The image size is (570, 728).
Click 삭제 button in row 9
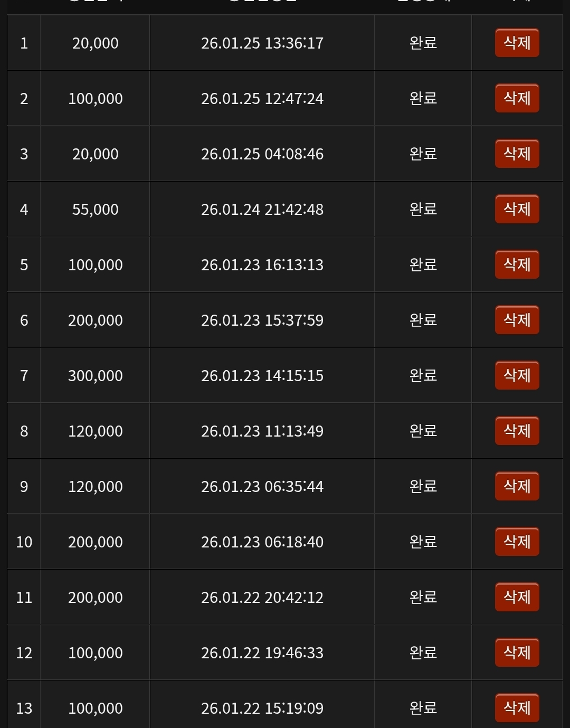tap(517, 486)
